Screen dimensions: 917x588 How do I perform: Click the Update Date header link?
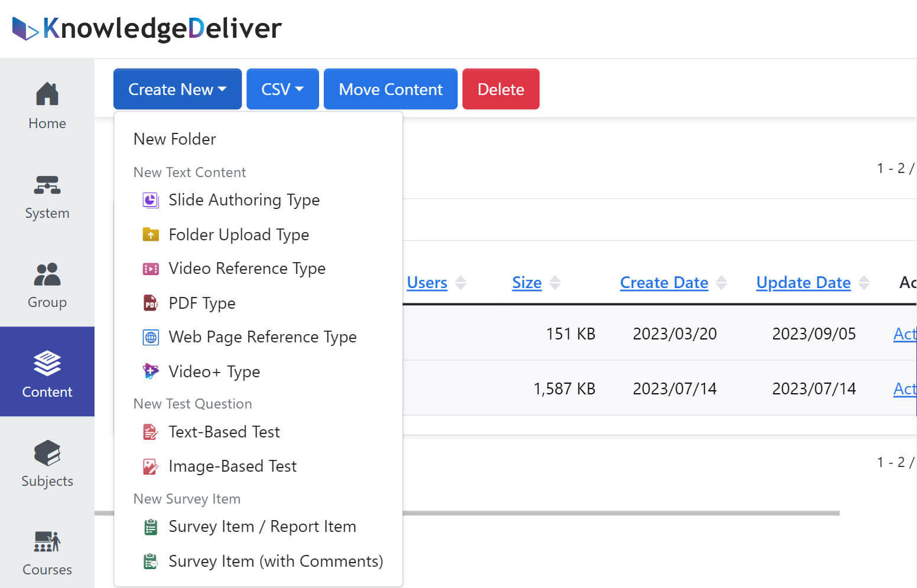coord(804,283)
